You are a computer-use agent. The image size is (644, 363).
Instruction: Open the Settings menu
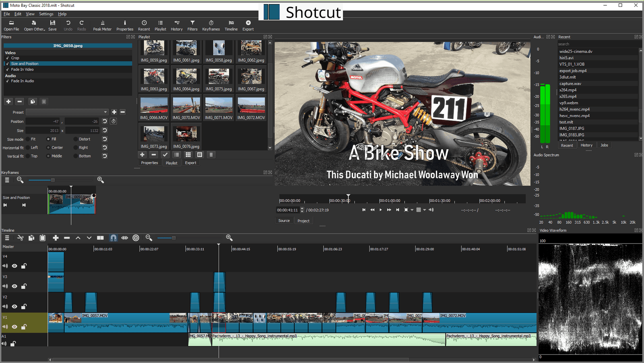point(46,14)
